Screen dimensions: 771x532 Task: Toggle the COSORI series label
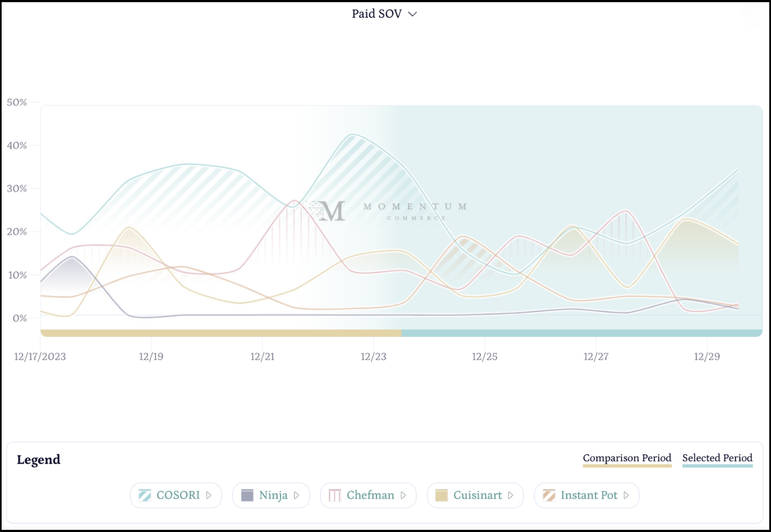[x=178, y=495]
